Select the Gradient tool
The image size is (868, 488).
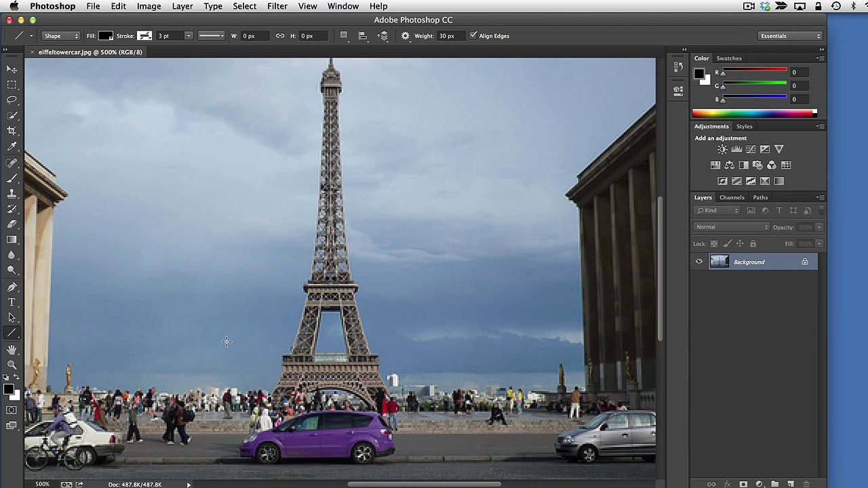point(12,239)
